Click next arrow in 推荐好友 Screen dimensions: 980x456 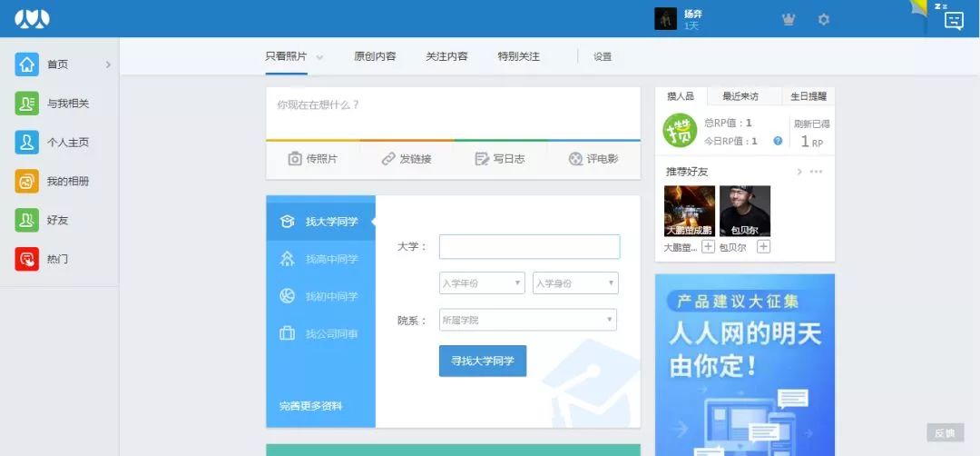point(799,172)
